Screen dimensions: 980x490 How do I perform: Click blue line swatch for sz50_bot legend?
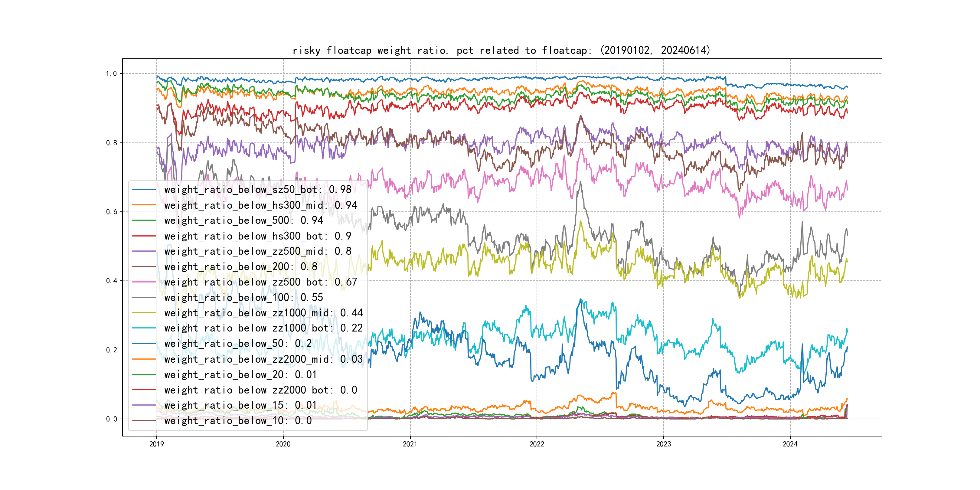point(144,189)
